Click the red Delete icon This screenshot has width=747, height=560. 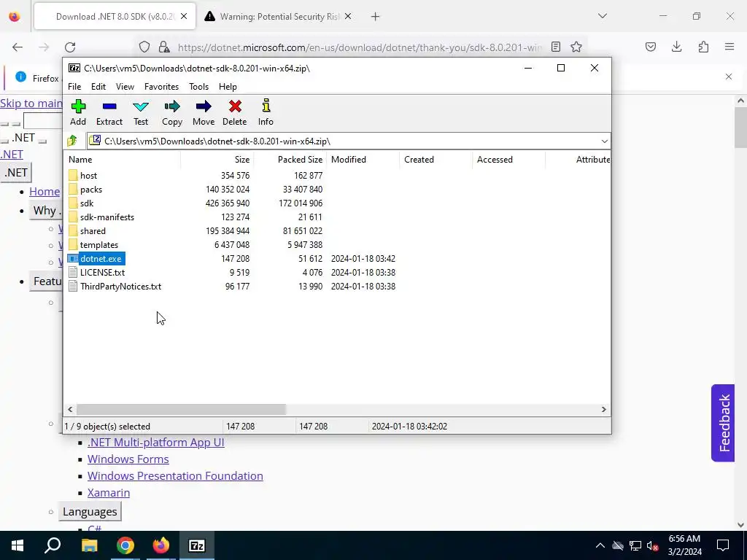pyautogui.click(x=235, y=106)
